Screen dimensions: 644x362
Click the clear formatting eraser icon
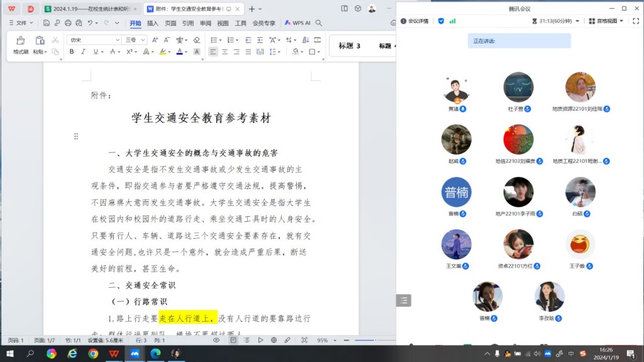pos(197,40)
